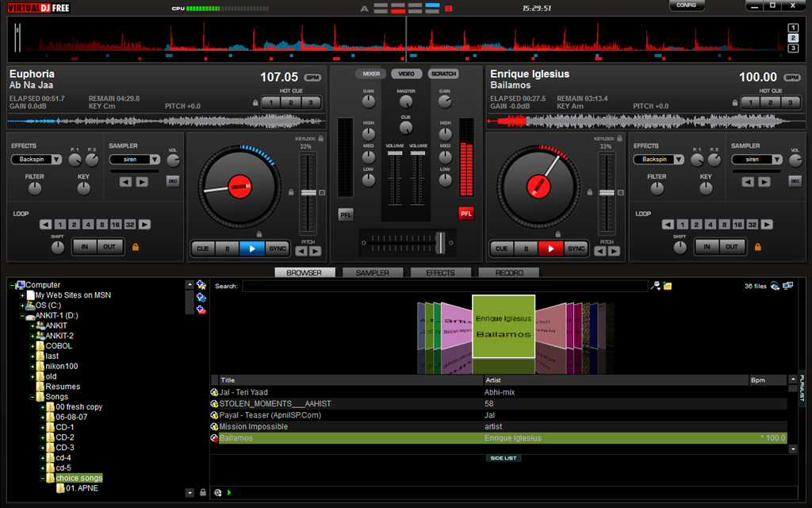Toggle right deck hot cue lock

(735, 103)
